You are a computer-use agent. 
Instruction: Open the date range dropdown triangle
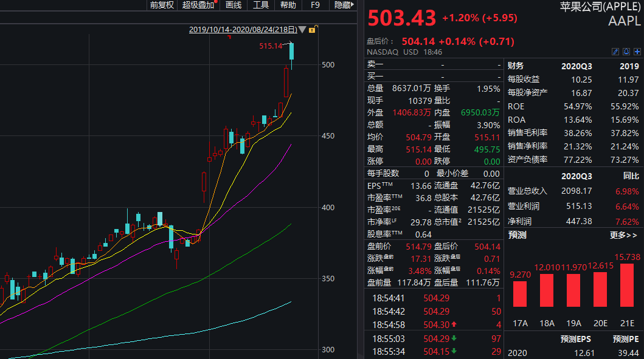[302, 30]
